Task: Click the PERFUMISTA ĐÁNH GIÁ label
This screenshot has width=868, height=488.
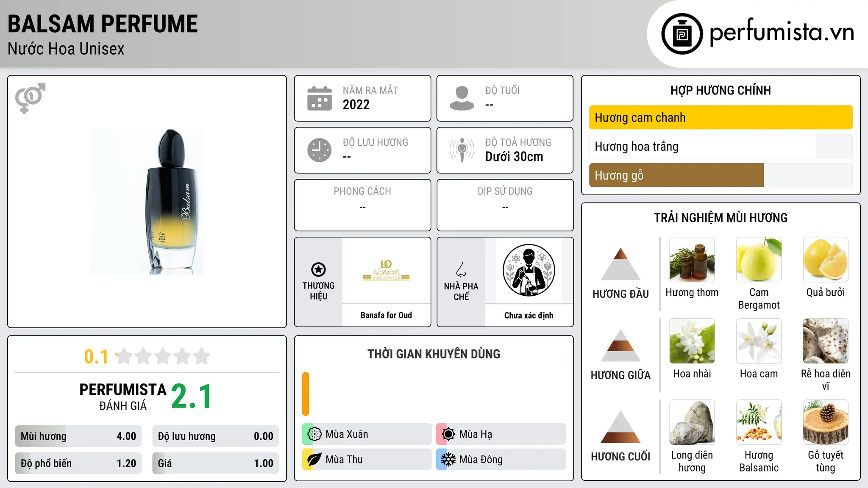Action: 123,396
